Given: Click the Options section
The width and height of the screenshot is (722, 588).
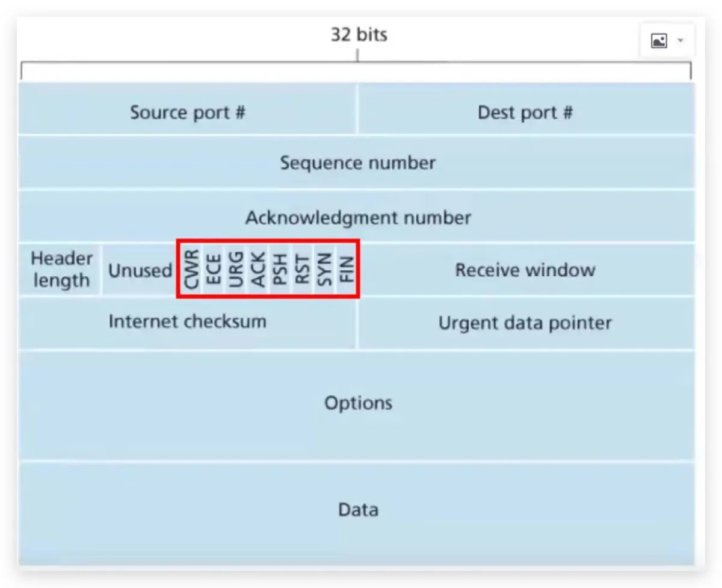Looking at the screenshot, I should coord(357,403).
